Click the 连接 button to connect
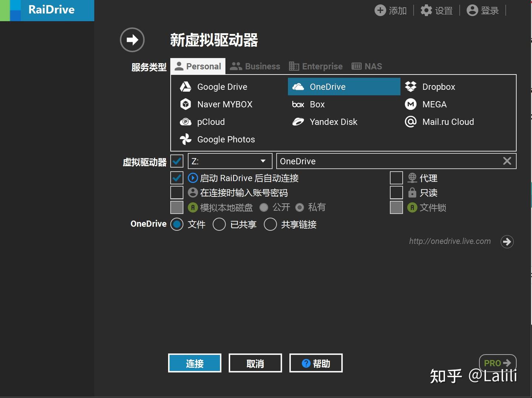 point(195,363)
